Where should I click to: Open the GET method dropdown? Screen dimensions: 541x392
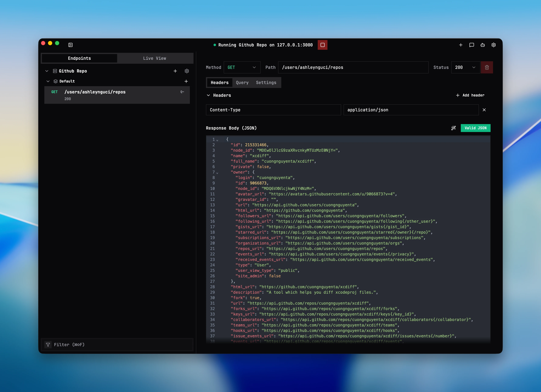coord(242,68)
